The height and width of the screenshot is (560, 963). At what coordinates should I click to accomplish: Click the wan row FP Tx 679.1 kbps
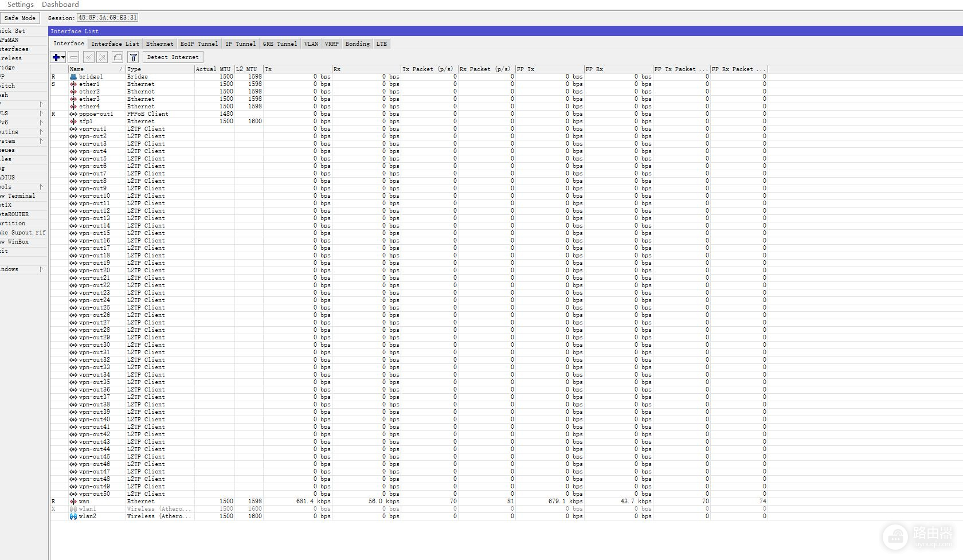click(x=565, y=501)
